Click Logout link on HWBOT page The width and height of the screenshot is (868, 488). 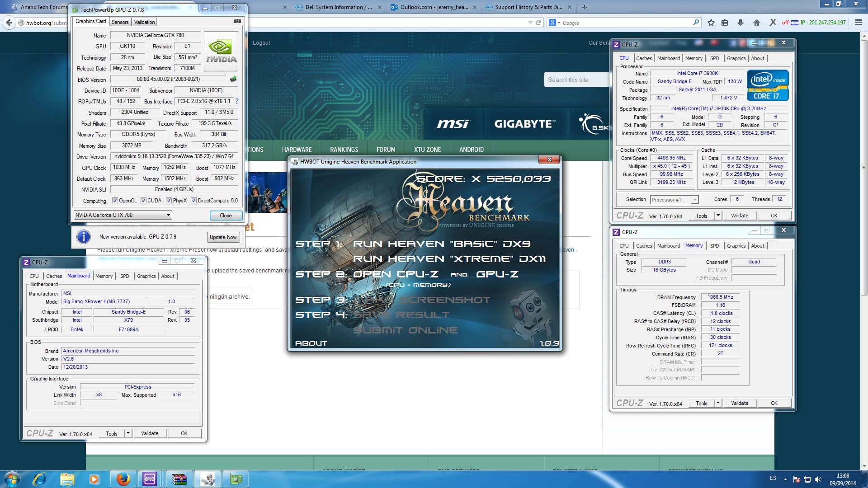click(x=261, y=43)
